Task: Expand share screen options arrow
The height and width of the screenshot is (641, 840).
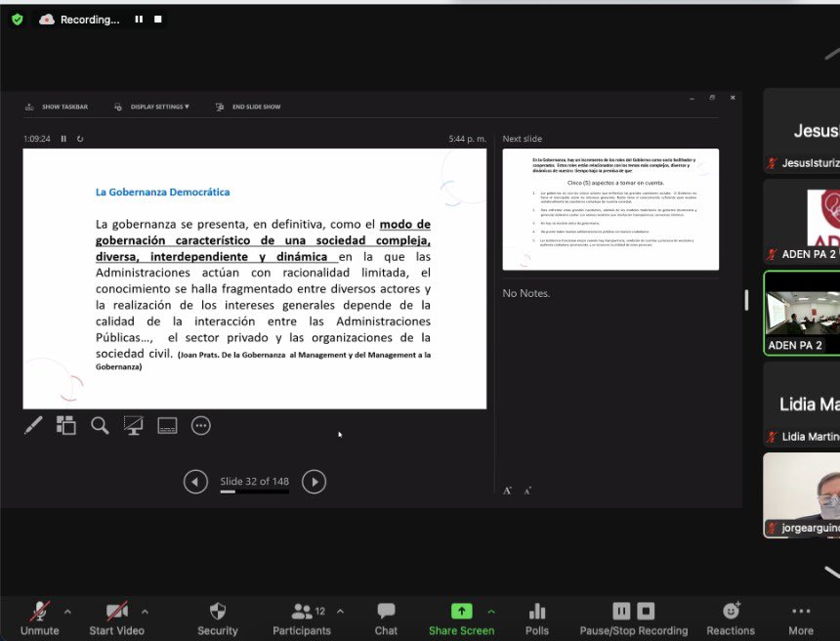Action: point(491,611)
